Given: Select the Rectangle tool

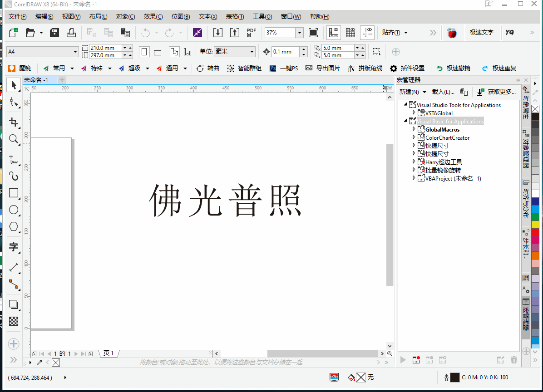Looking at the screenshot, I should [14, 193].
